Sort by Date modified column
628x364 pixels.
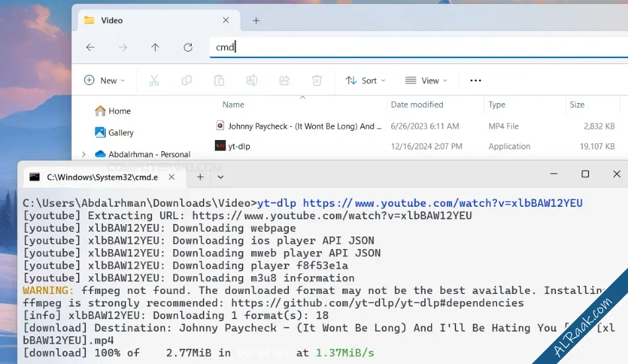(417, 104)
